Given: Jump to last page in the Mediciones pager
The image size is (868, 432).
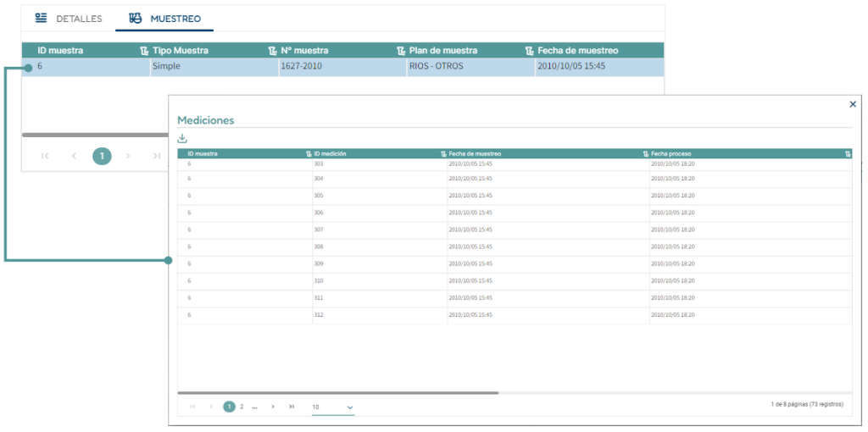Looking at the screenshot, I should pos(292,407).
